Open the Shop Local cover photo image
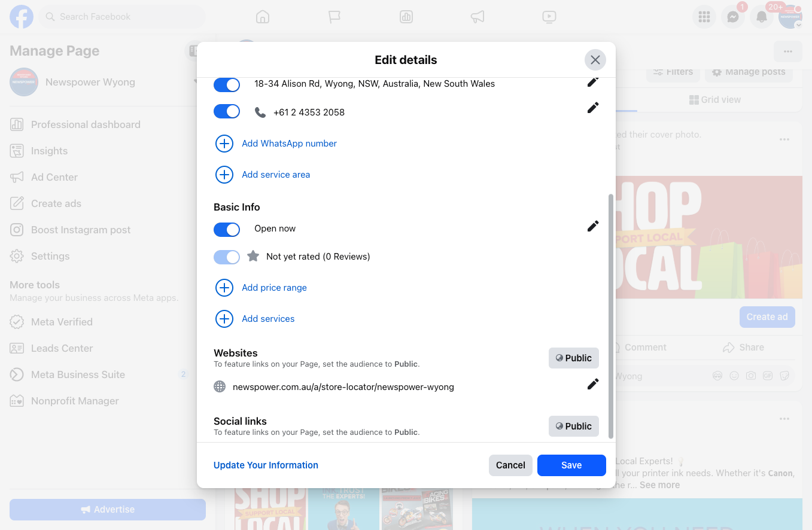Screen dimensions: 812x530 708,237
